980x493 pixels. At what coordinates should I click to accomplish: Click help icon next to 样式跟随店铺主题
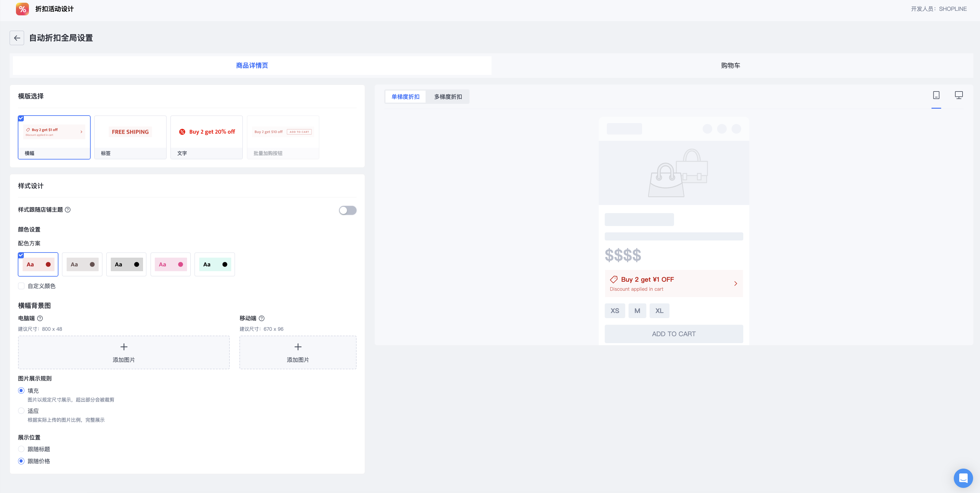pos(68,210)
